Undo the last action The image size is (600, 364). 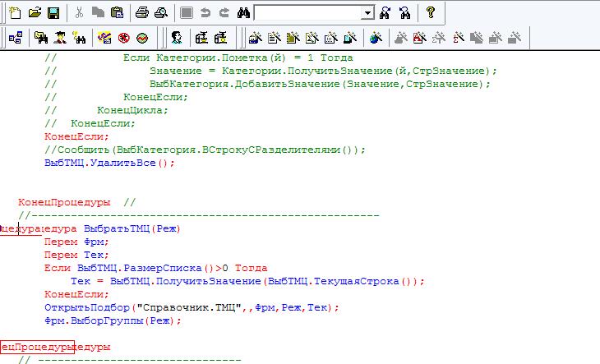click(x=205, y=12)
